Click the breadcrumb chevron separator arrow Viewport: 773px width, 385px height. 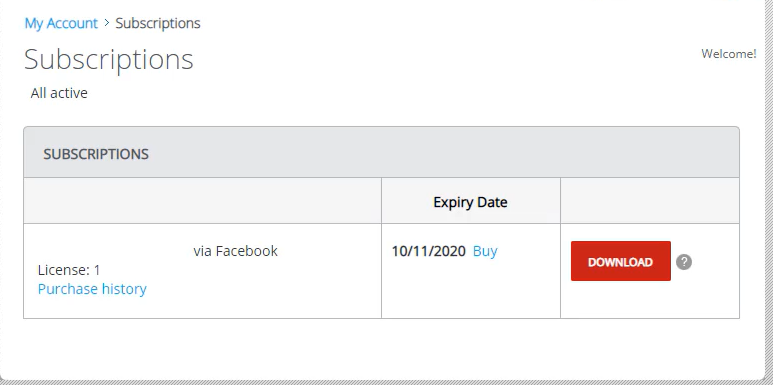tap(106, 23)
